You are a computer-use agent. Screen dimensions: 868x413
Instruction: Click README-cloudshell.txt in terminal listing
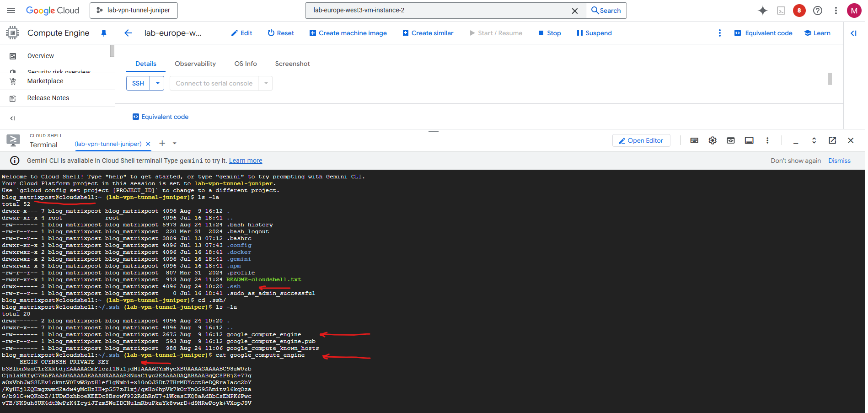coord(264,279)
